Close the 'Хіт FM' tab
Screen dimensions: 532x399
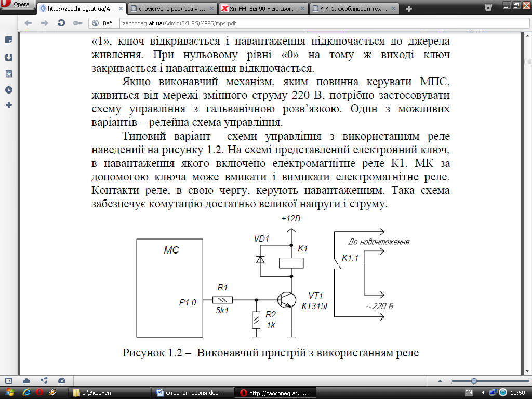click(x=303, y=9)
